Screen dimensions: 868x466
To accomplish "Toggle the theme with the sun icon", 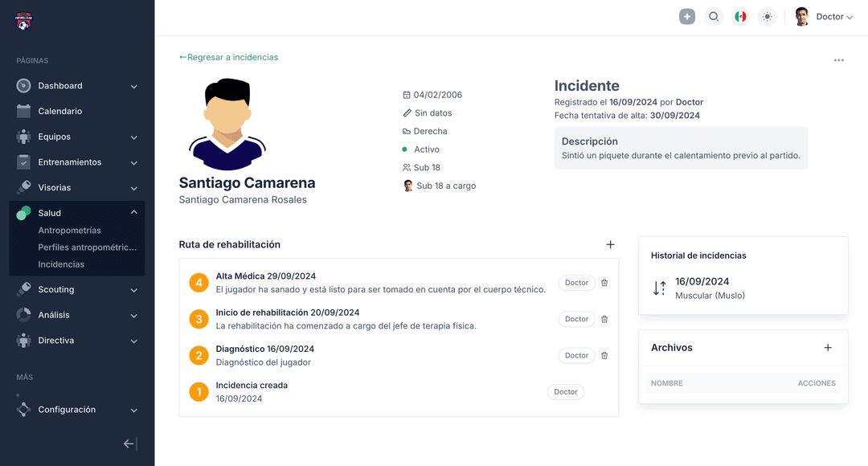I will click(767, 16).
